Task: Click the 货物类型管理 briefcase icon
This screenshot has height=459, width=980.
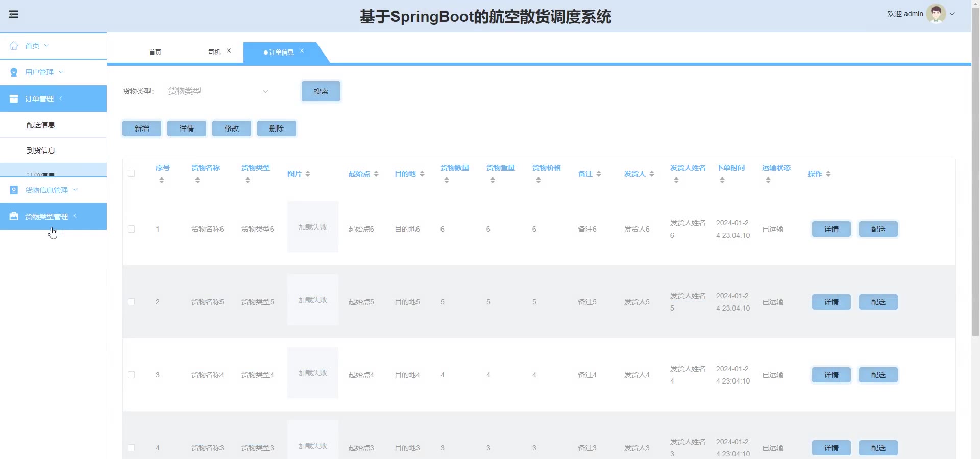Action: coord(14,217)
